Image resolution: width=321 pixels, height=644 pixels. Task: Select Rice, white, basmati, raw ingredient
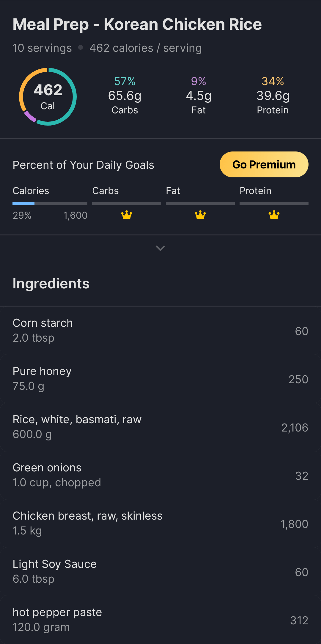[x=160, y=427]
